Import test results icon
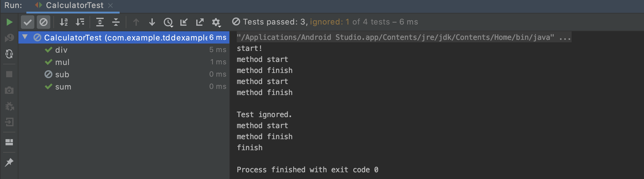This screenshot has width=644, height=179. [x=184, y=22]
